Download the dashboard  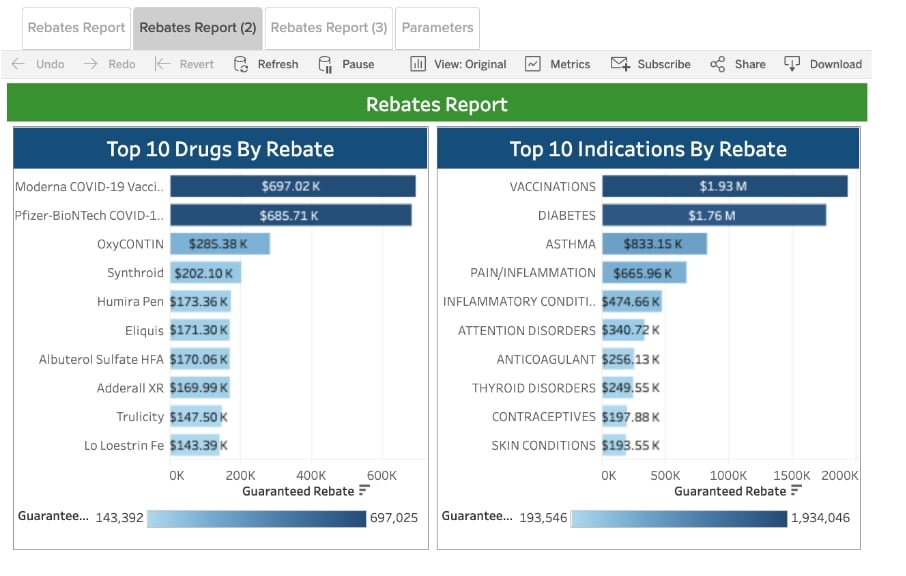click(x=822, y=64)
